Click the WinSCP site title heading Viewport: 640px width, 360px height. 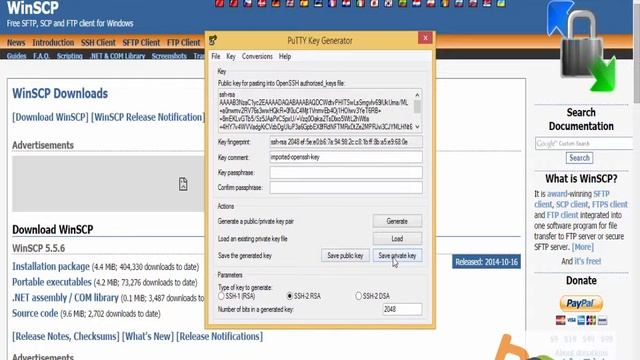click(x=33, y=8)
